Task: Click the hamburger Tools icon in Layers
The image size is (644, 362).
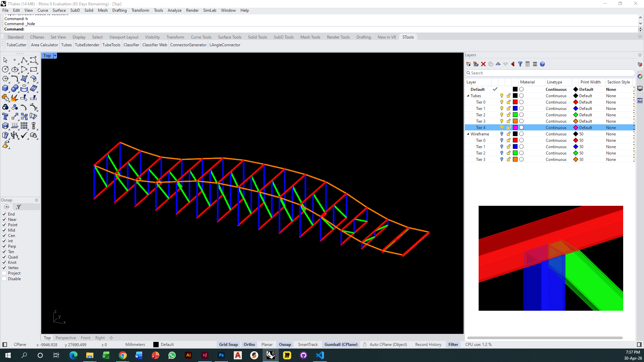Action: (x=535, y=64)
